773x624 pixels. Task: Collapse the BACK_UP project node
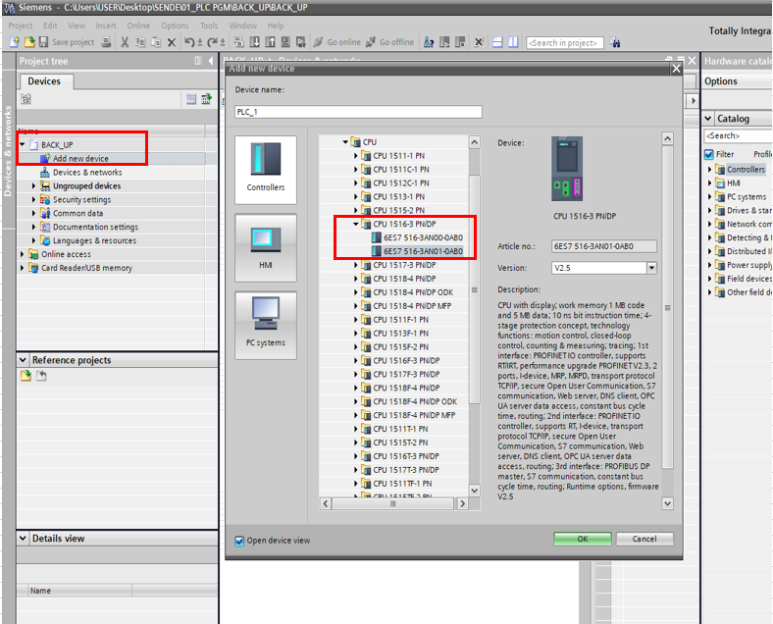click(x=22, y=144)
